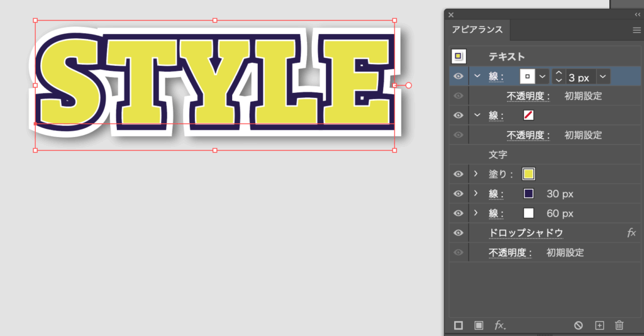Click the ドロップシャドウ effect link
Screen dimensions: 644x336
click(x=525, y=233)
